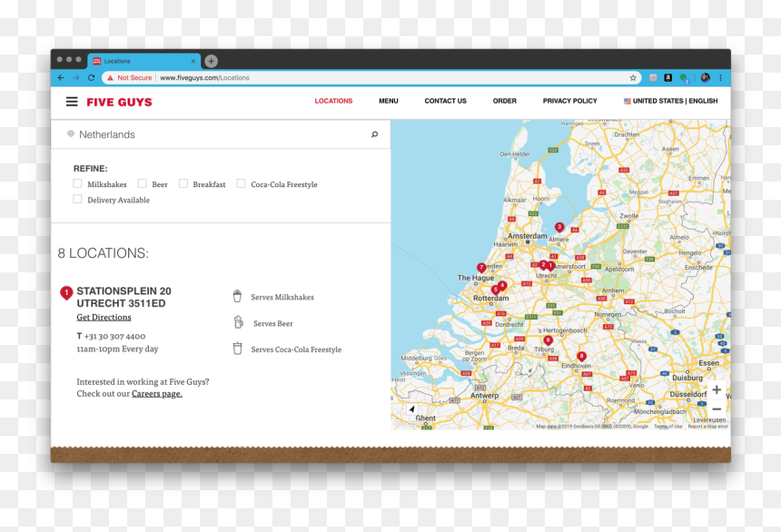Viewport: 781px width, 532px height.
Task: Open Chrome three-dot menu
Action: pyautogui.click(x=720, y=78)
